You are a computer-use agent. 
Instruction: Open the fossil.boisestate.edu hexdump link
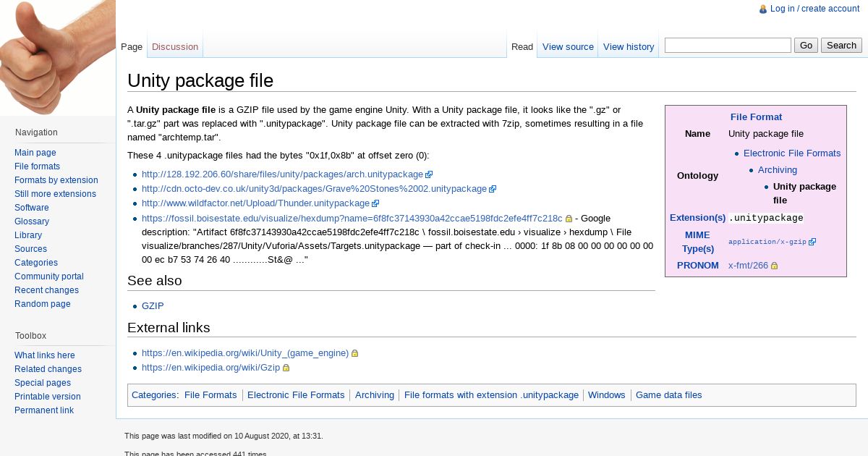point(352,218)
